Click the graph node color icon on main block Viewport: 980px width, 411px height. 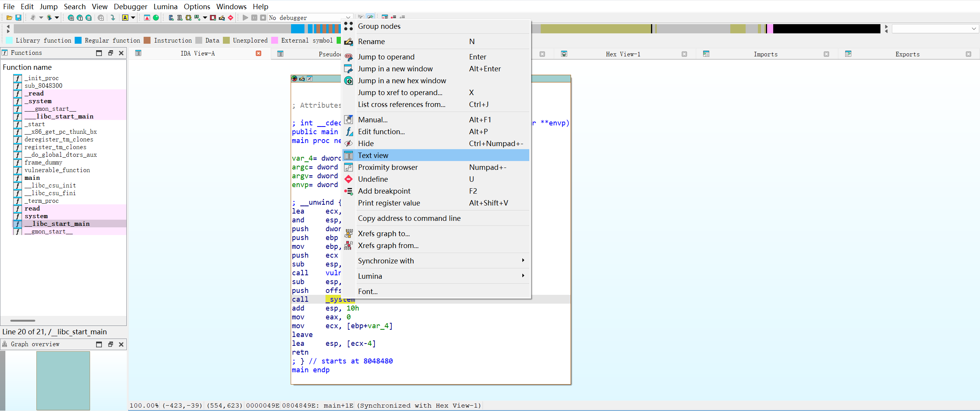294,79
